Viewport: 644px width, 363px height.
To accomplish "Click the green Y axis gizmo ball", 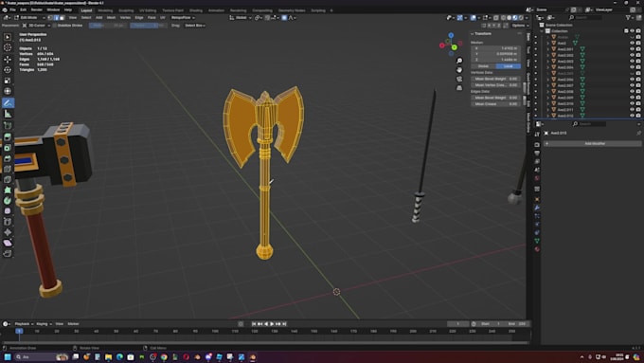I will (x=455, y=47).
